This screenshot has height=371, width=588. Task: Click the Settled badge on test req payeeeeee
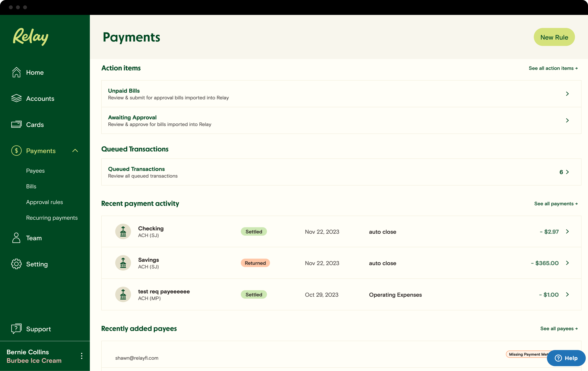click(254, 294)
